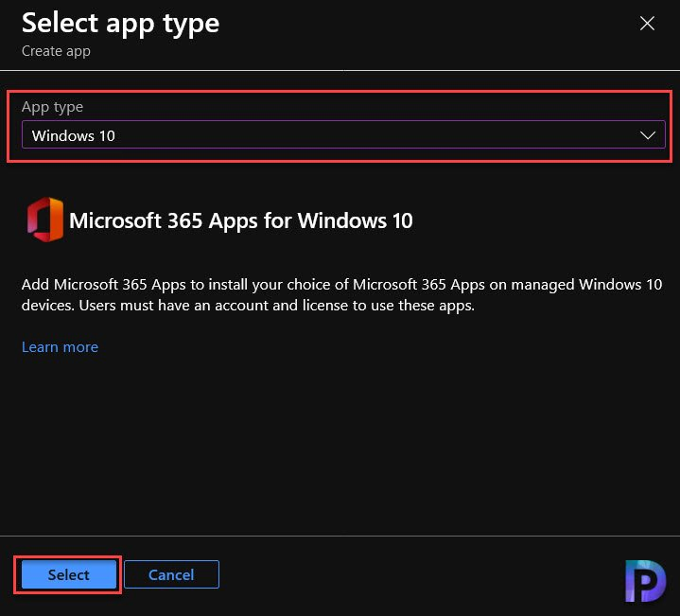The width and height of the screenshot is (680, 616).
Task: Confirm with the Select button
Action: pyautogui.click(x=68, y=574)
